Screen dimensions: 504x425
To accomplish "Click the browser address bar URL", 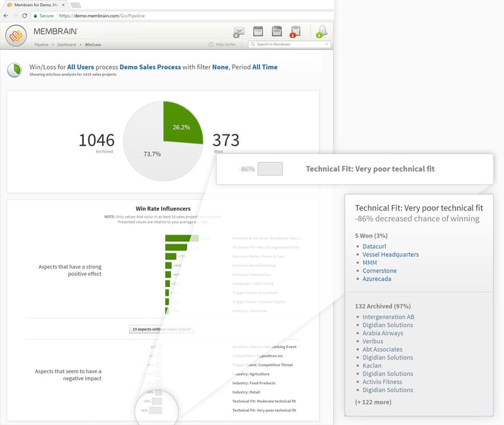I will (102, 16).
